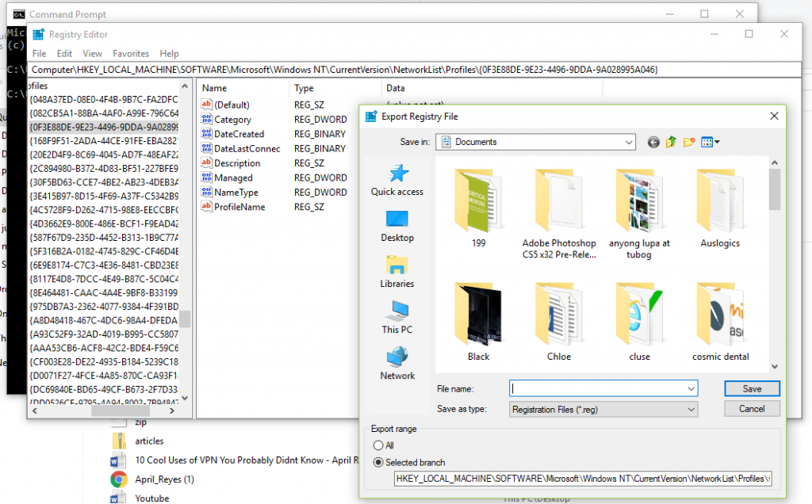Image resolution: width=812 pixels, height=504 pixels.
Task: Expand the File name dropdown arrow
Action: pyautogui.click(x=691, y=388)
